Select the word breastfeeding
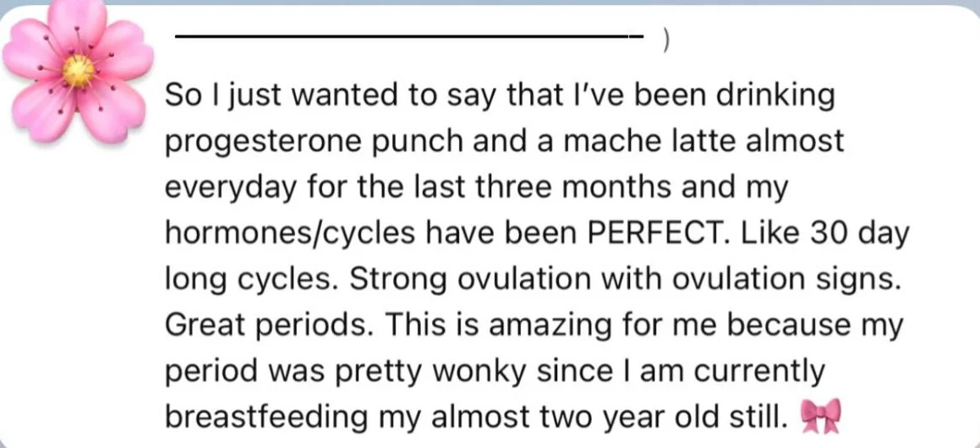This screenshot has width=980, height=448. point(266,418)
